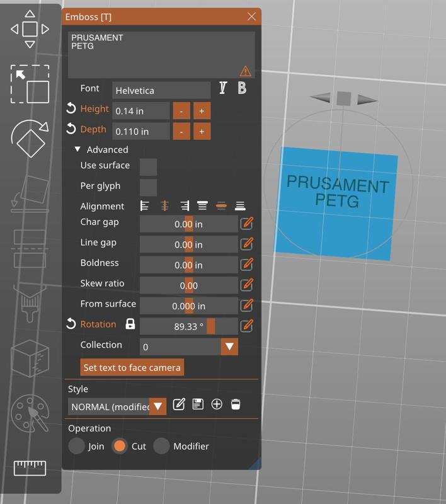446x504 pixels.
Task: Align text right
Action: coord(185,206)
